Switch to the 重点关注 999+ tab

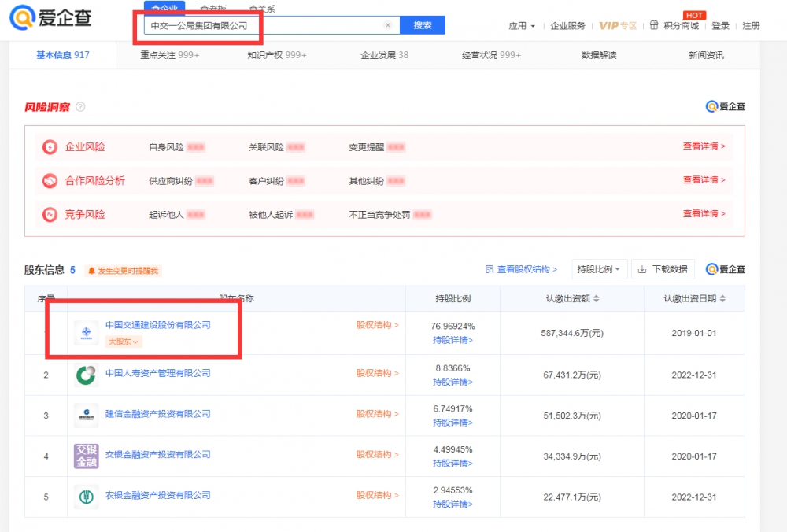[x=170, y=55]
